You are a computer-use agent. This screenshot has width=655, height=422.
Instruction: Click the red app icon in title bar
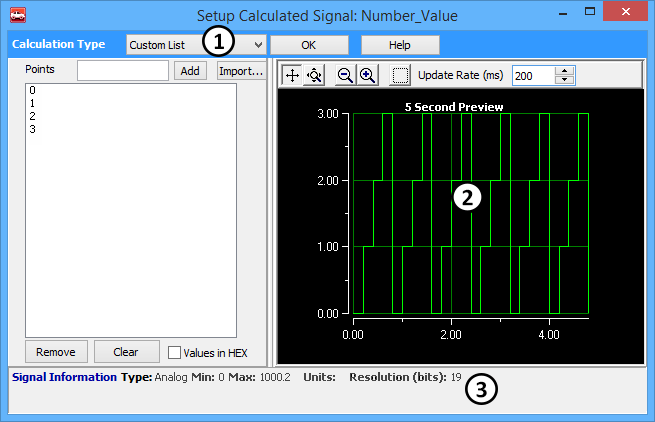tap(17, 15)
